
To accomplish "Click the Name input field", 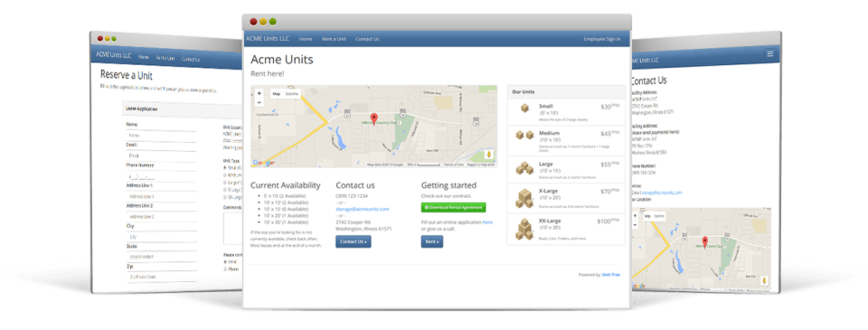I will click(162, 135).
